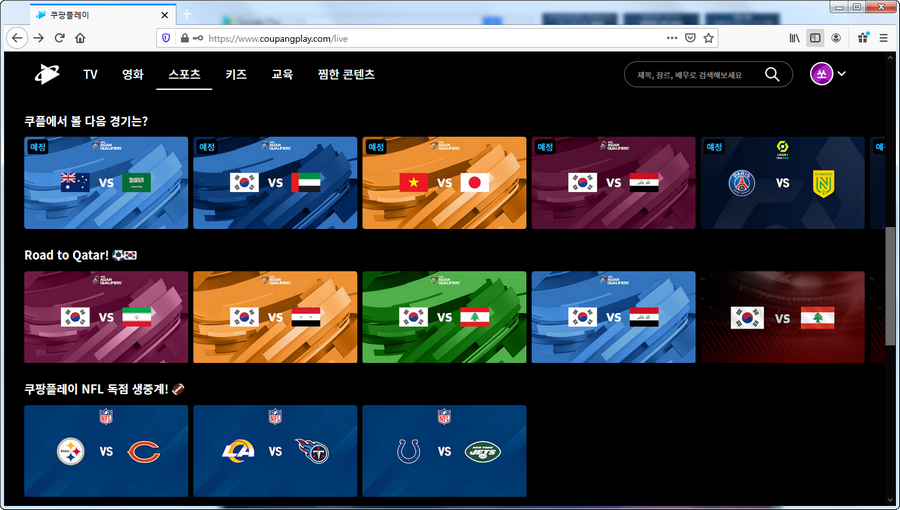
Task: Open Steelers vs Bears NFL game
Action: [x=106, y=451]
